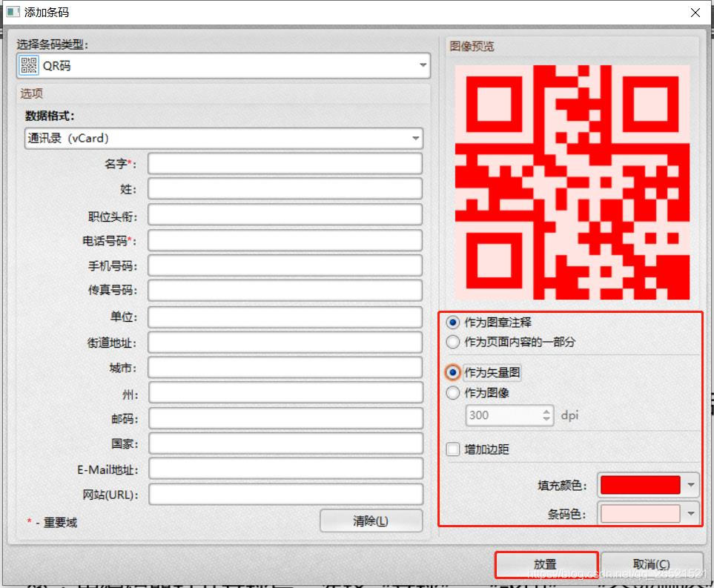Screen dimensions: 714x588
Task: Click the 单位 input field
Action: 285,317
